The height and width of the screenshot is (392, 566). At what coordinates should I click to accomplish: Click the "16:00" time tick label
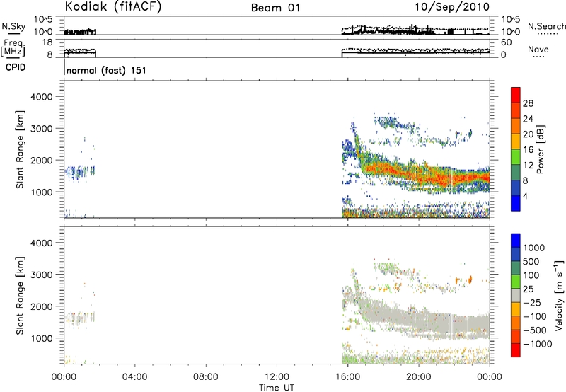tap(347, 377)
